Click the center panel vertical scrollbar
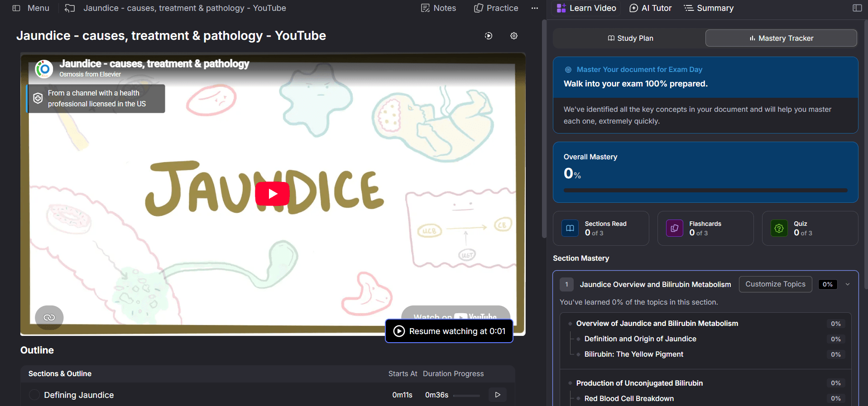Screen dimensions: 868x406 point(544,129)
